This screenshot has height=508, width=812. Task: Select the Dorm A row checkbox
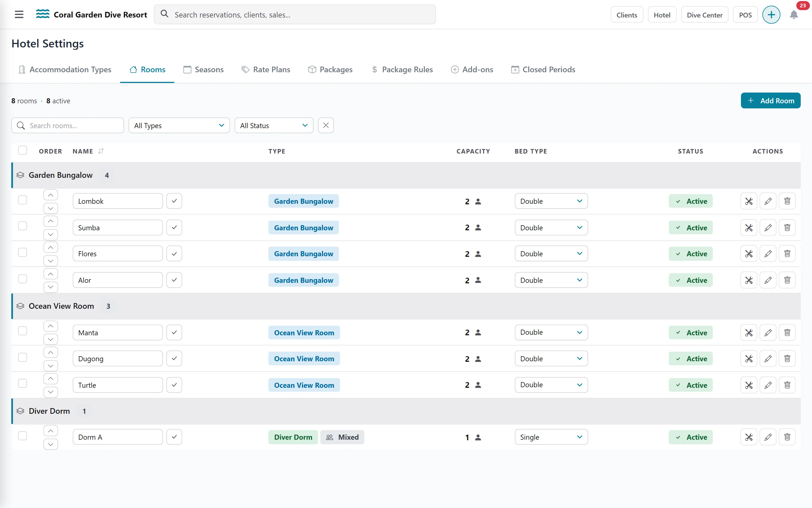coord(23,436)
